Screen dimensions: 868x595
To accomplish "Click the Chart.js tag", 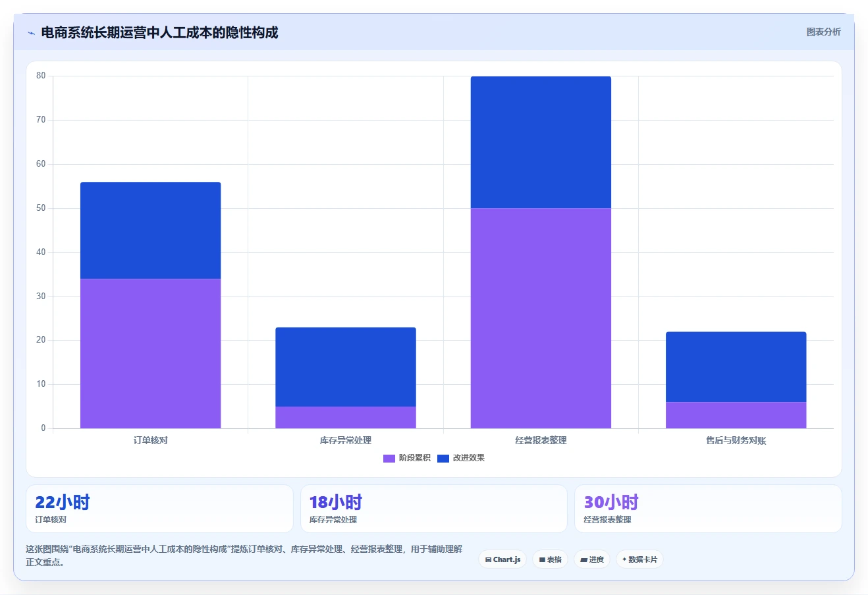I will point(502,559).
